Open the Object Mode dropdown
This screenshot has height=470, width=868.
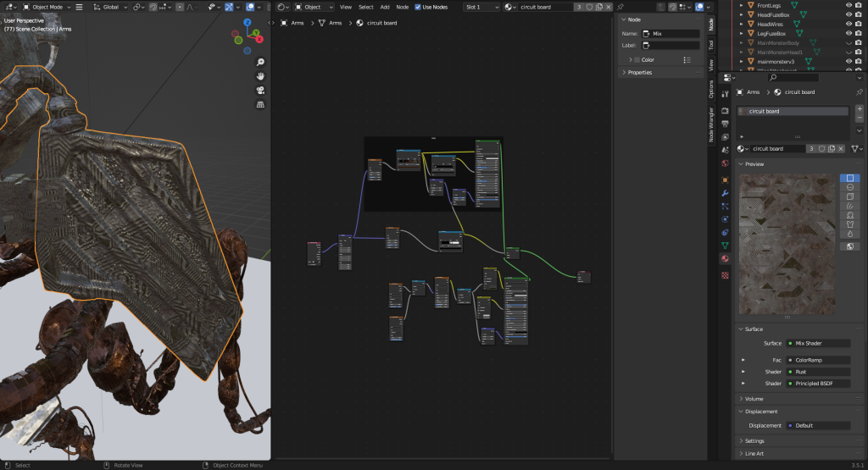[47, 7]
